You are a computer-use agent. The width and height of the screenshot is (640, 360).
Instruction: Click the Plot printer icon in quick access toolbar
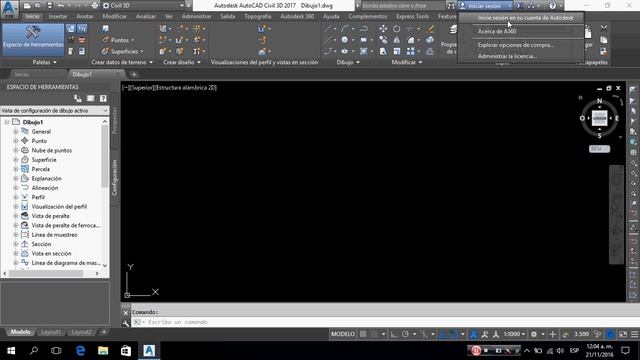click(95, 6)
